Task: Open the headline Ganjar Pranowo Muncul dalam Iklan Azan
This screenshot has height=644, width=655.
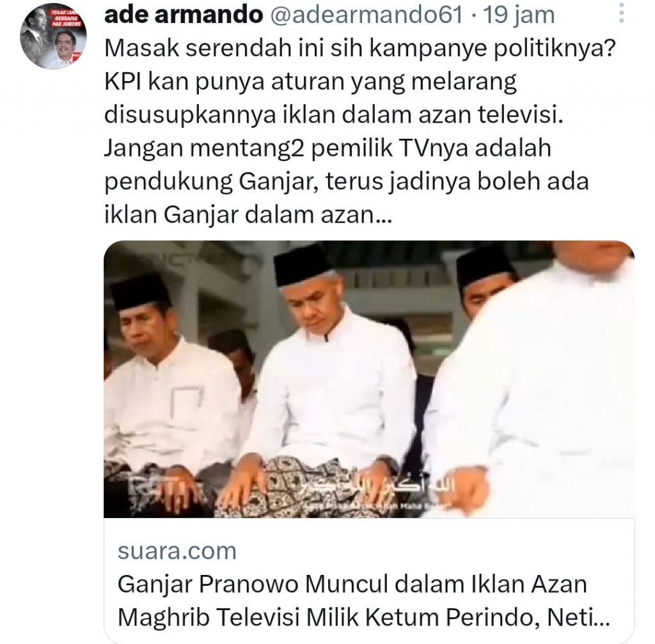Action: 352,584
